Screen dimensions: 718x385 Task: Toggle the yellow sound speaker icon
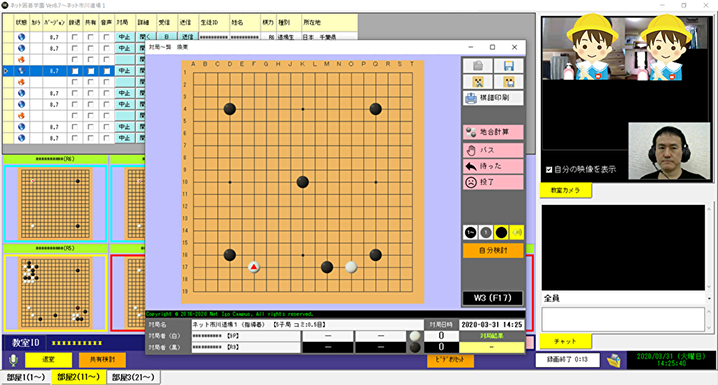517,233
